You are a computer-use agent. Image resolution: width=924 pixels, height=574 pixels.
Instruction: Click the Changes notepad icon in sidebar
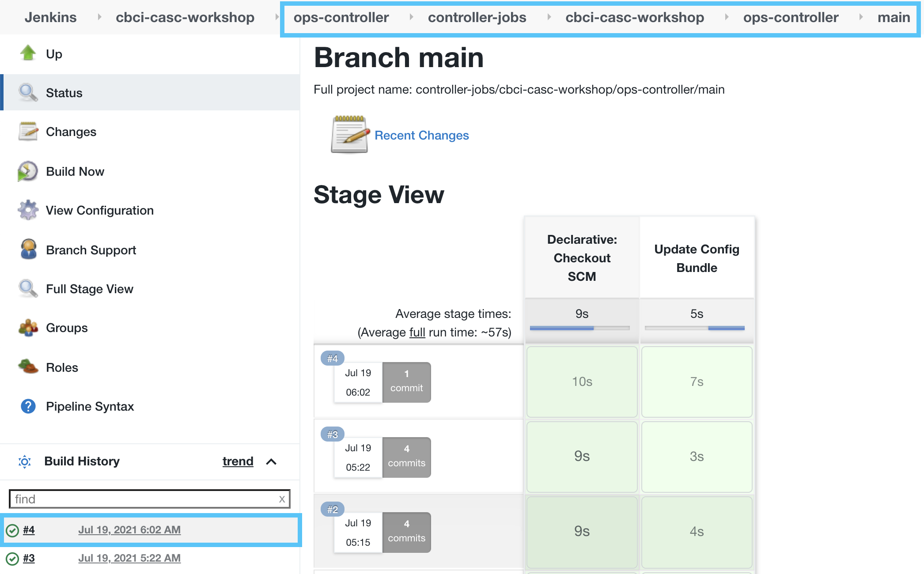[28, 132]
